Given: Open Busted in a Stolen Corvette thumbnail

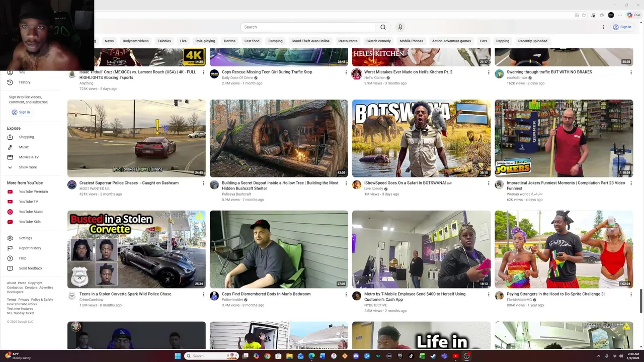Looking at the screenshot, I should (136, 249).
